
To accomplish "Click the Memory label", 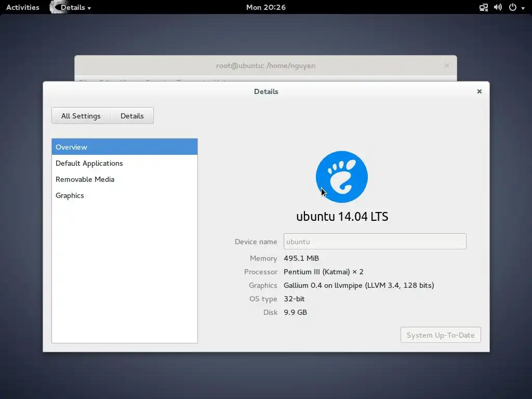I will (263, 258).
